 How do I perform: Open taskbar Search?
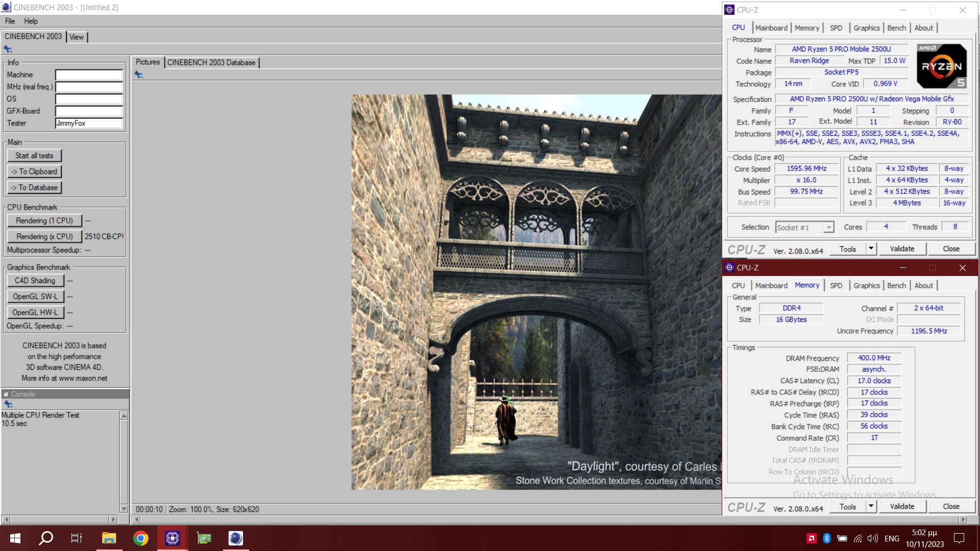coord(46,538)
